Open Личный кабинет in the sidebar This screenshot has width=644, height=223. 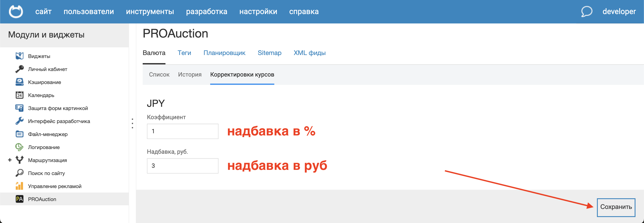click(47, 69)
